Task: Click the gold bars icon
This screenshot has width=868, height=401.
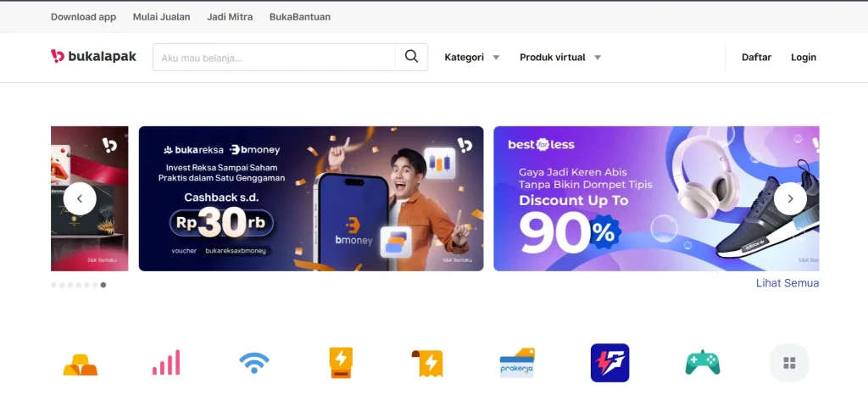Action: tap(81, 365)
